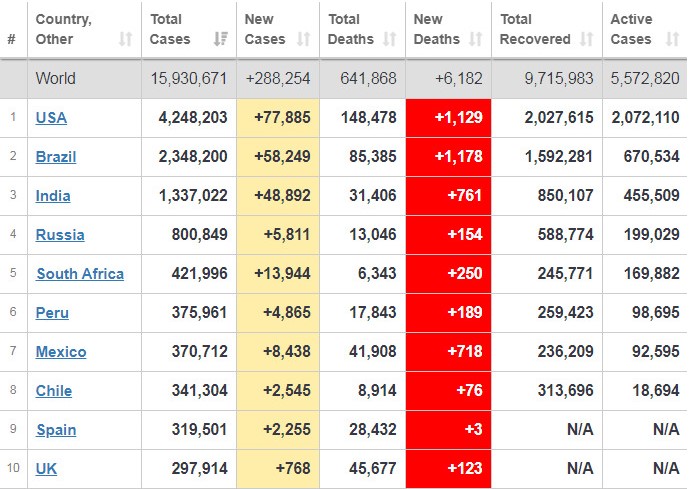Open the Mexico country link
Viewport: 694px width, 489px height.
click(x=61, y=352)
